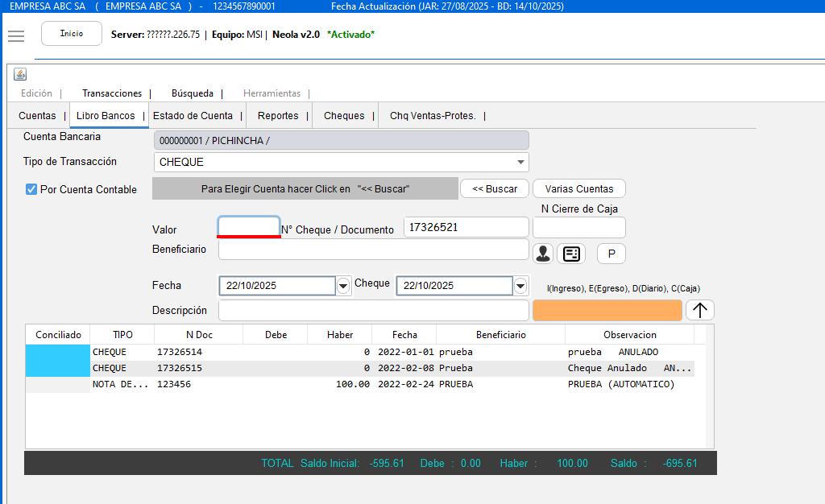
Task: Open the ID card icon button
Action: coord(571,254)
